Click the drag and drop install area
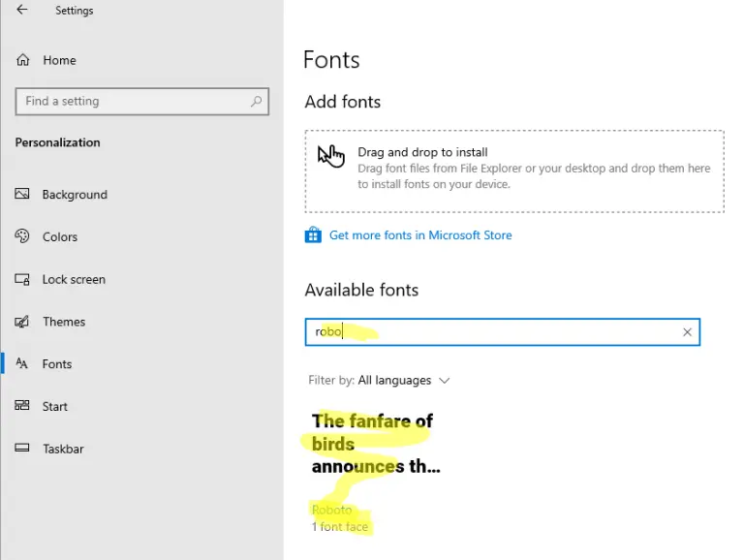Screen dimensions: 744x560 point(514,171)
